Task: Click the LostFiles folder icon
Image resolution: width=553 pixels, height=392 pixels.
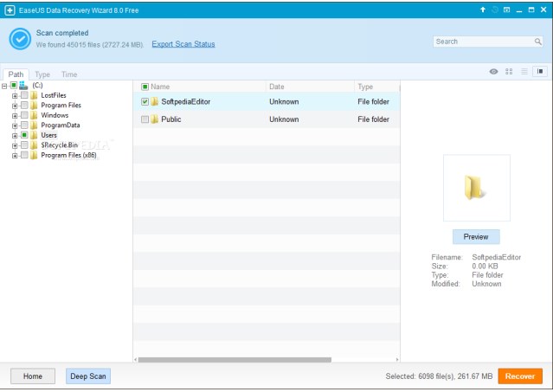Action: (x=35, y=95)
